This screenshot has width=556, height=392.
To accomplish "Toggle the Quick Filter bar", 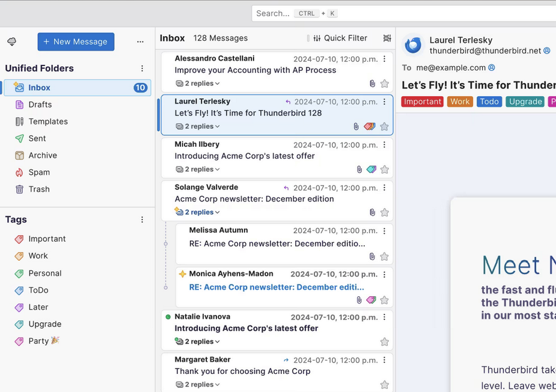I will (341, 38).
